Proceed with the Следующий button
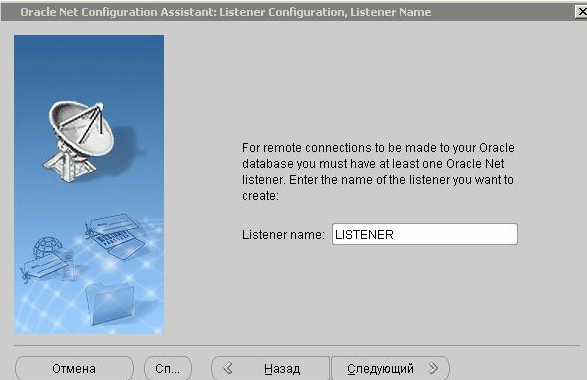The image size is (587, 380). [390, 368]
